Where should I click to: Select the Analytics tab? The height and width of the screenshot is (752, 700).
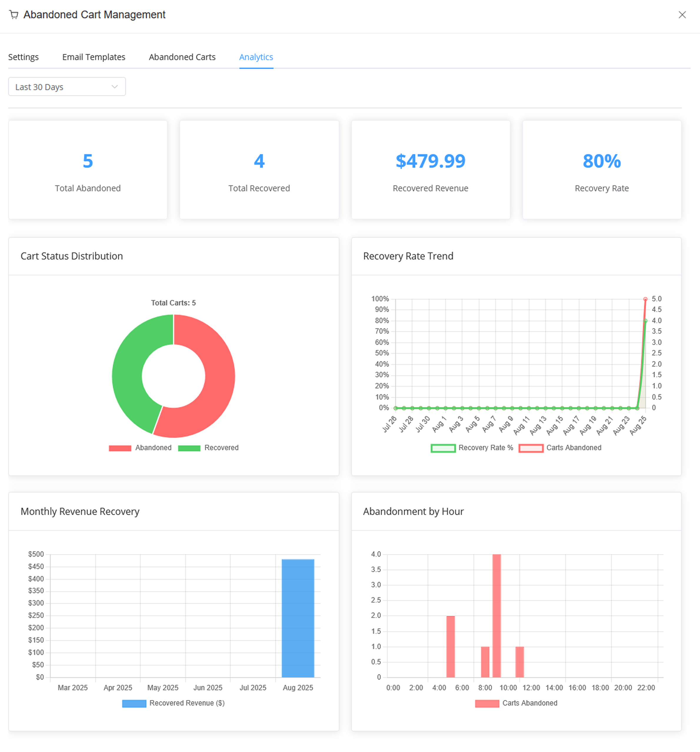tap(256, 57)
